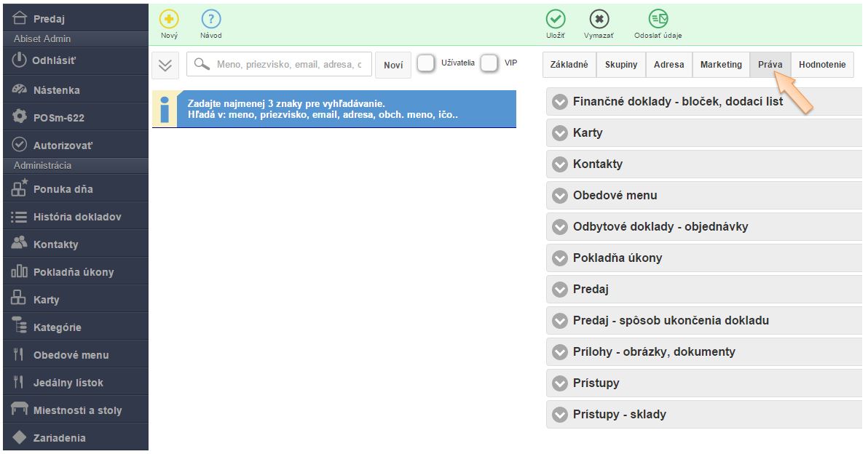Open Jedálny lístok in sidebar
Image resolution: width=868 pixels, height=454 pixels.
68,383
